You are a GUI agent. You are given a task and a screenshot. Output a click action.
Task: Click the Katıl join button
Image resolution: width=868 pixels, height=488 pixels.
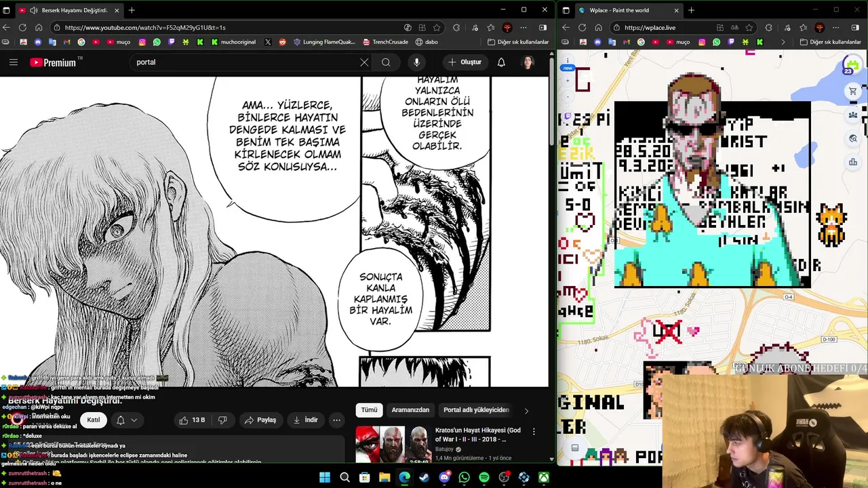point(94,420)
